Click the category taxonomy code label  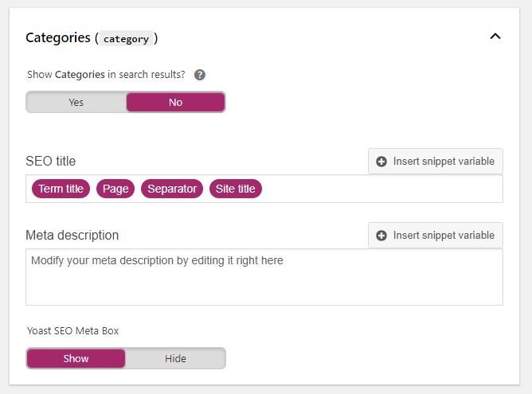pos(127,37)
